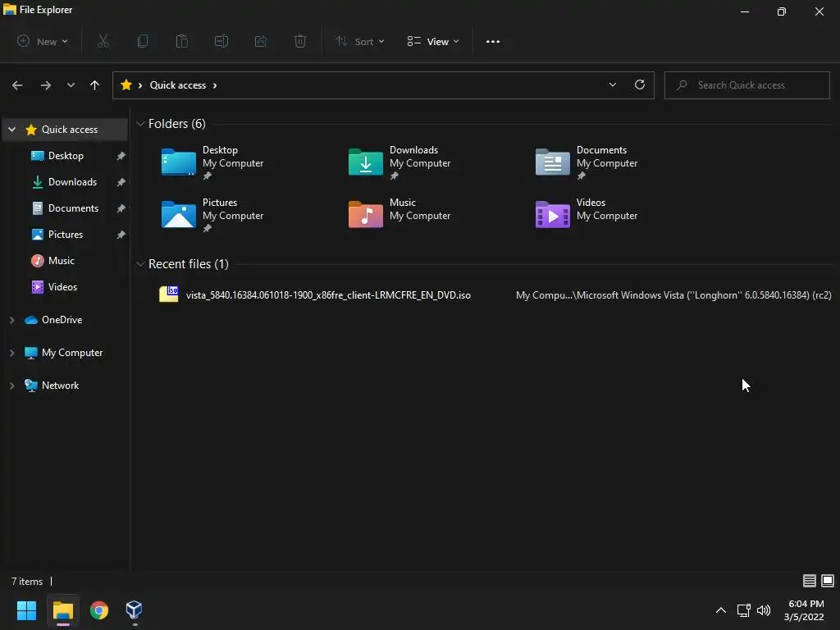Image resolution: width=840 pixels, height=630 pixels.
Task: Click the Delete trash icon
Action: tap(300, 41)
